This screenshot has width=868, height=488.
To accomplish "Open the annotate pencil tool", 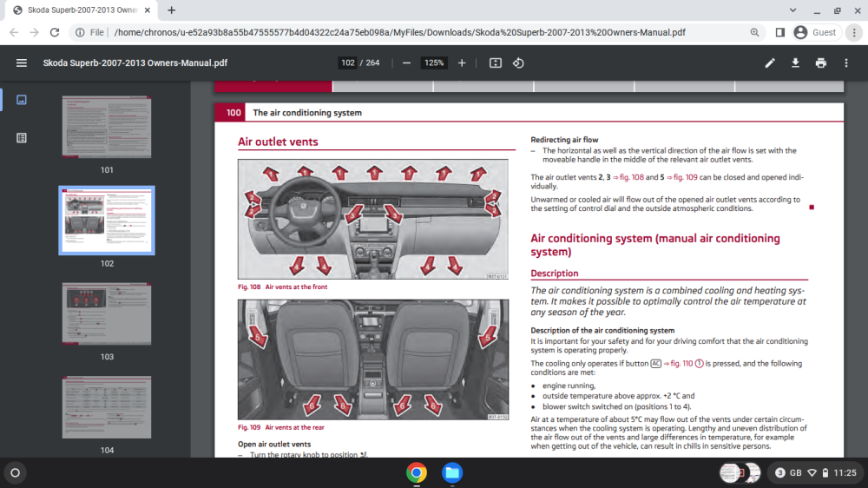I will point(769,63).
